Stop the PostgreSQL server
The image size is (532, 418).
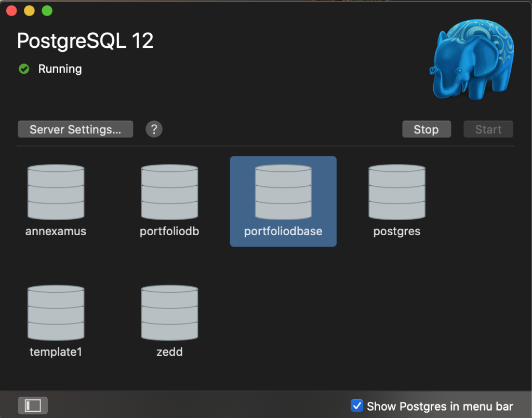click(427, 129)
